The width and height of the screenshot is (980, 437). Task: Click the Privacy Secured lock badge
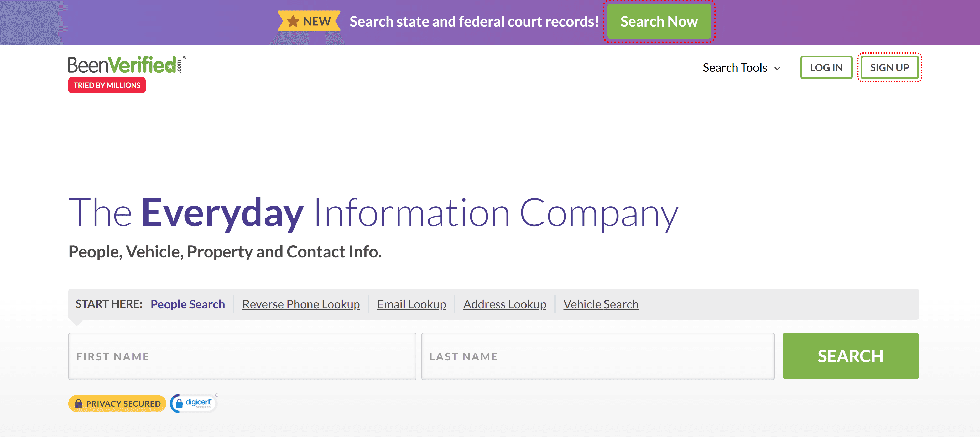pos(117,403)
